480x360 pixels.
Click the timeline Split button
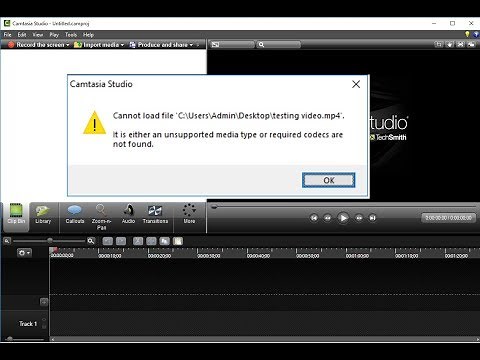coord(151,241)
